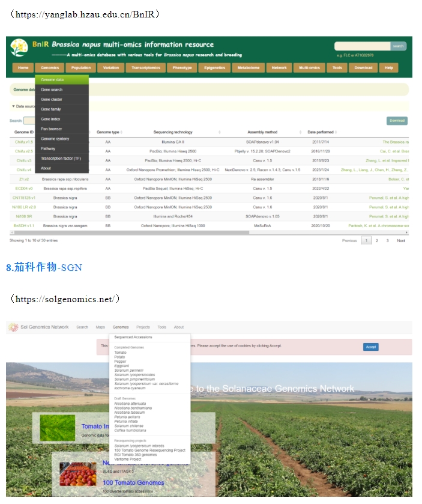Open the ECD04 v0 genome link
This screenshot has width=422, height=504.
tap(24, 189)
